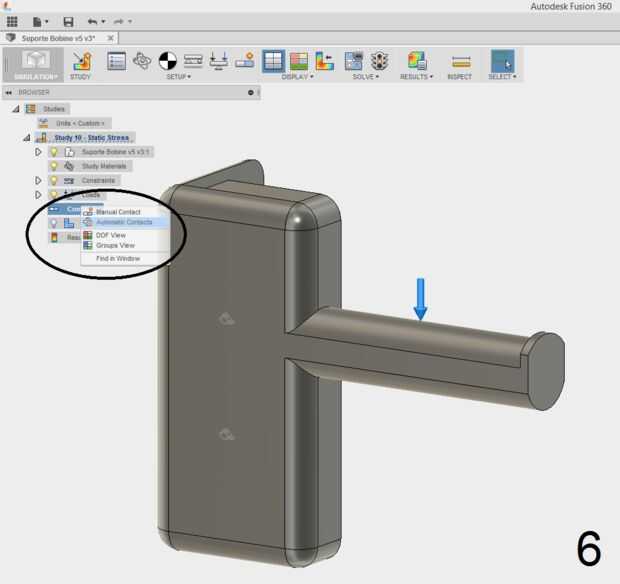Select Study 10 - Static Stress
The width and height of the screenshot is (620, 584).
point(92,138)
